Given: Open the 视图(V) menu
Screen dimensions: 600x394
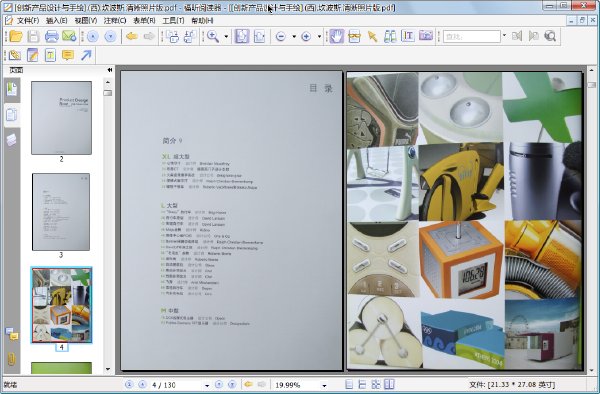Looking at the screenshot, I should (x=86, y=21).
